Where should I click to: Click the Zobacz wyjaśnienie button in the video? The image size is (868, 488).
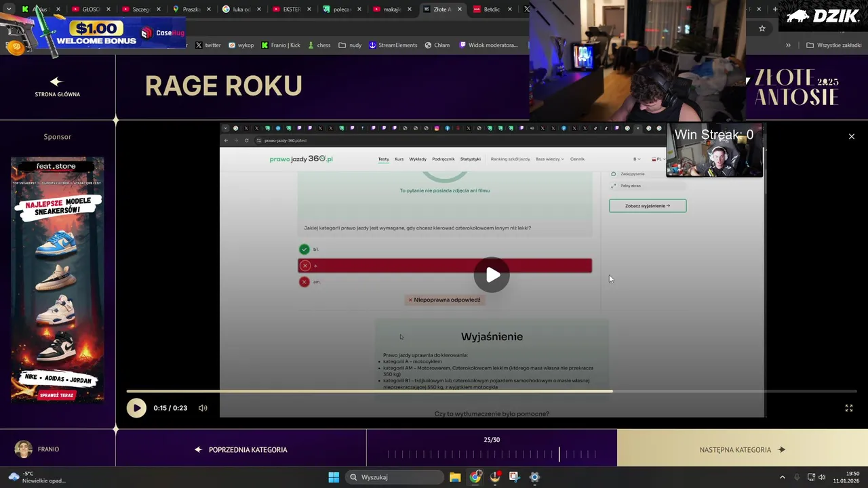(x=648, y=206)
